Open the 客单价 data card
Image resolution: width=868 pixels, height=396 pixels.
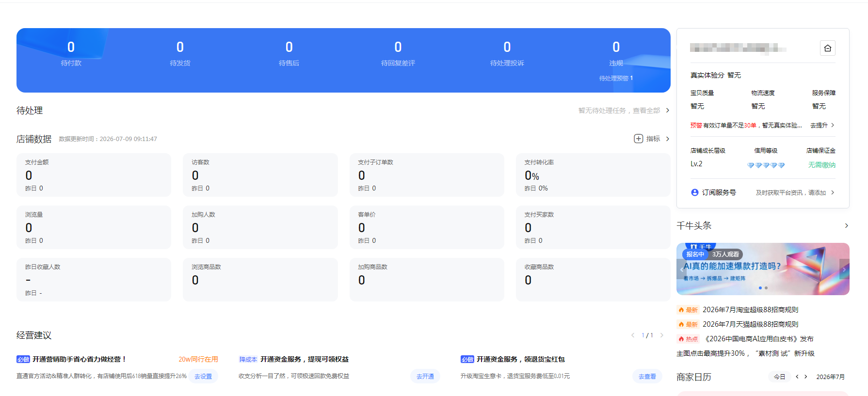427,227
